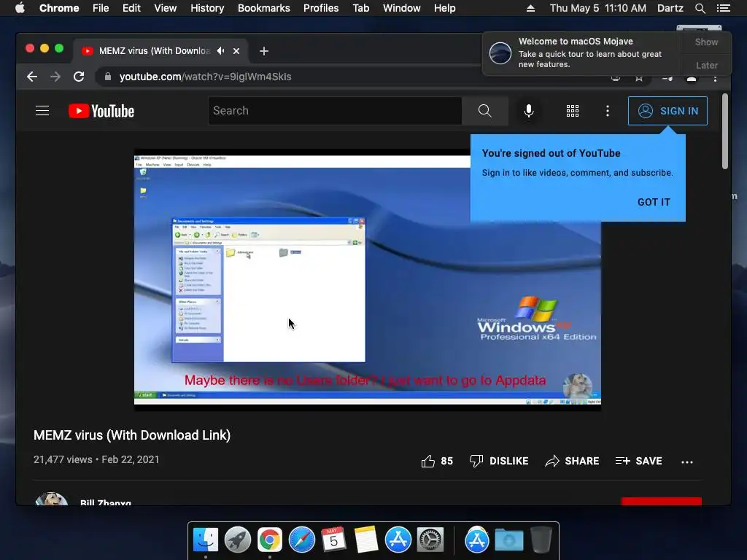Click the video title text
Image resolution: width=747 pixels, height=560 pixels.
[132, 435]
